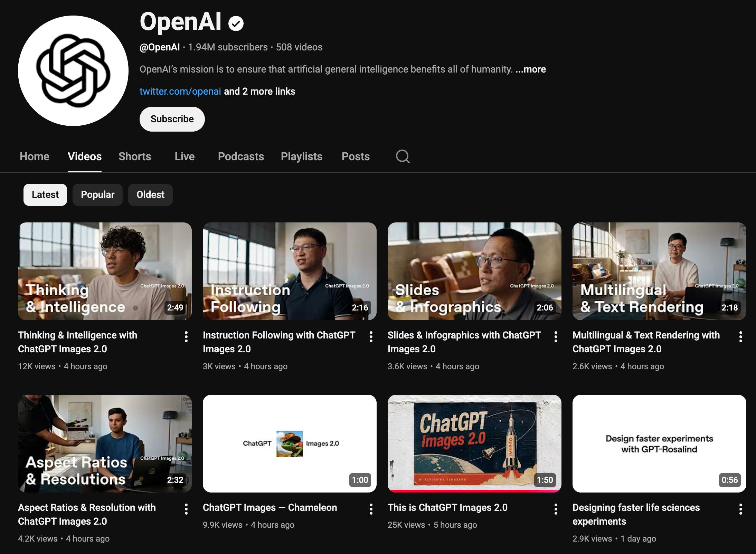Click the channel search magnifier icon
Image resolution: width=756 pixels, height=554 pixels.
click(403, 156)
